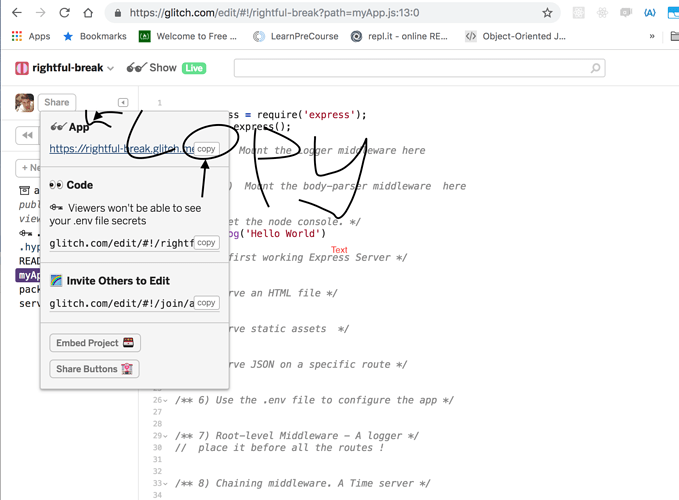
Task: Select the glitch.com/edit/#!/rightf code URL text
Action: tap(121, 243)
